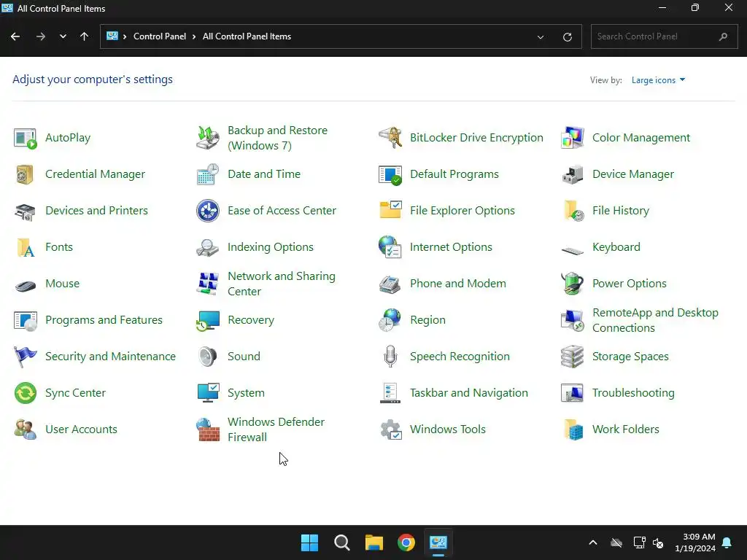Open the Windows Defender Firewall brick icon
Viewport: 747px width, 560px height.
pos(208,429)
